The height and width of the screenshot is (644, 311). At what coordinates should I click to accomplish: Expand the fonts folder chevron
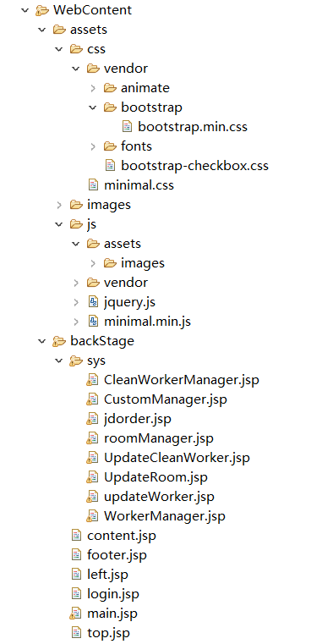point(93,146)
